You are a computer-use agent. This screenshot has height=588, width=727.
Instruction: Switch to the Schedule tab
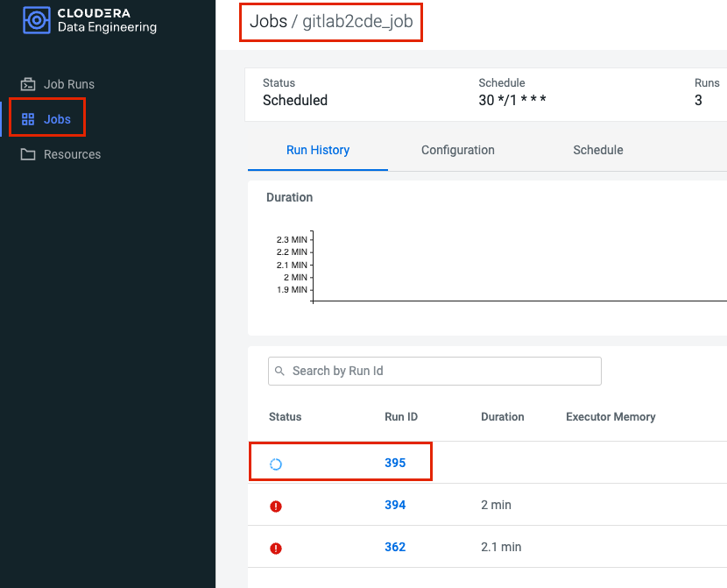coord(598,150)
